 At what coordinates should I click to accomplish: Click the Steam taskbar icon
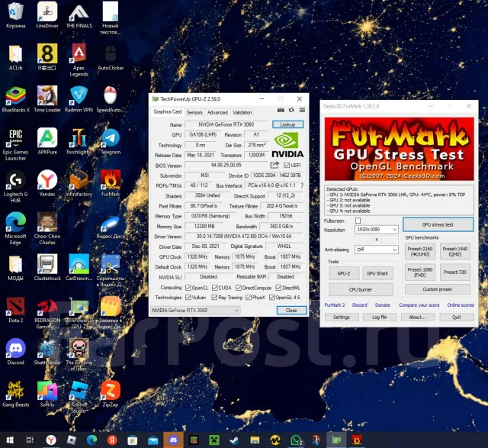click(x=234, y=440)
